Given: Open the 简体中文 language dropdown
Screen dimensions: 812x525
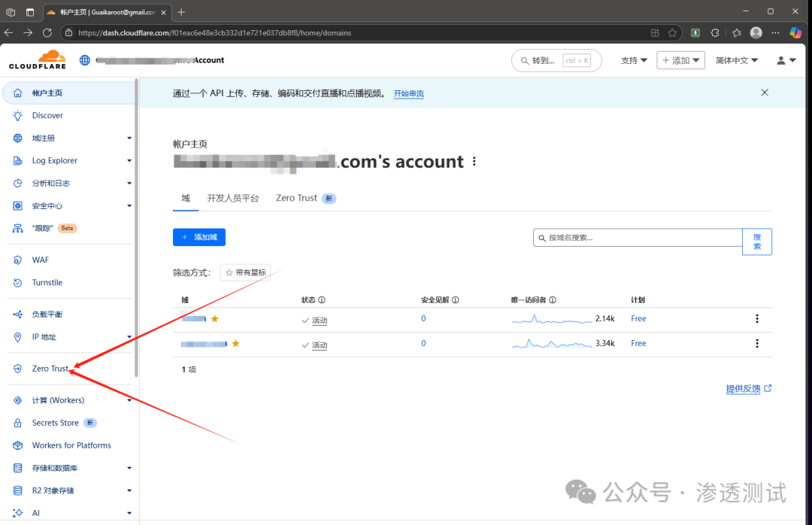Looking at the screenshot, I should click(x=736, y=60).
